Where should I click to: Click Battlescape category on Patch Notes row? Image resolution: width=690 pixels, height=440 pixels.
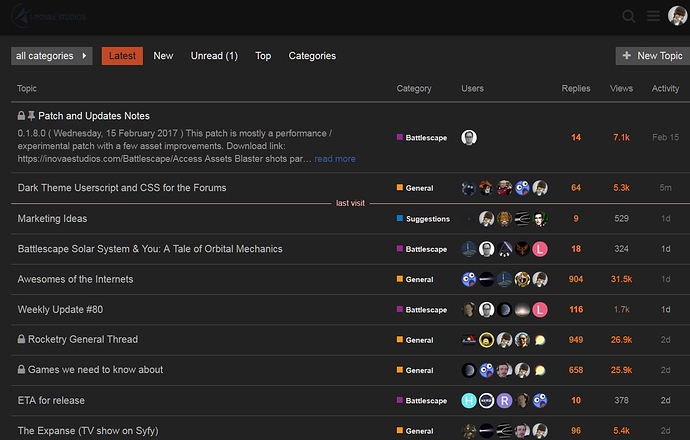[422, 138]
